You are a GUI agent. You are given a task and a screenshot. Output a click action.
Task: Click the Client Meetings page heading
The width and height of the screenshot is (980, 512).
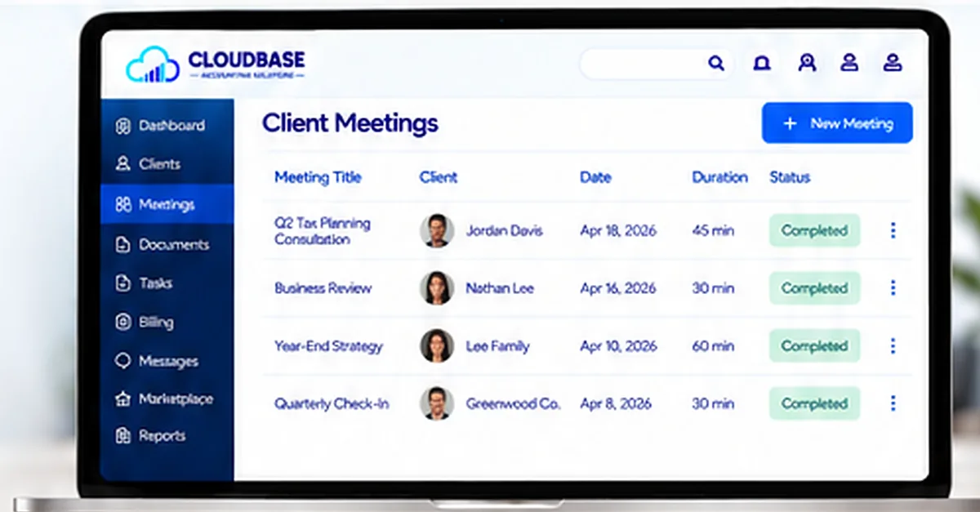pos(350,123)
